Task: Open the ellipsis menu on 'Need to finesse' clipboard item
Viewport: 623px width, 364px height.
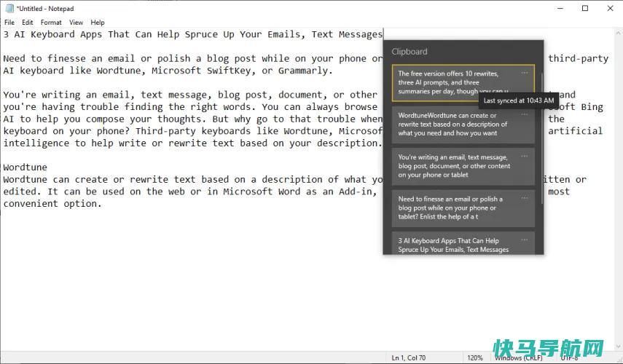Action: point(525,198)
